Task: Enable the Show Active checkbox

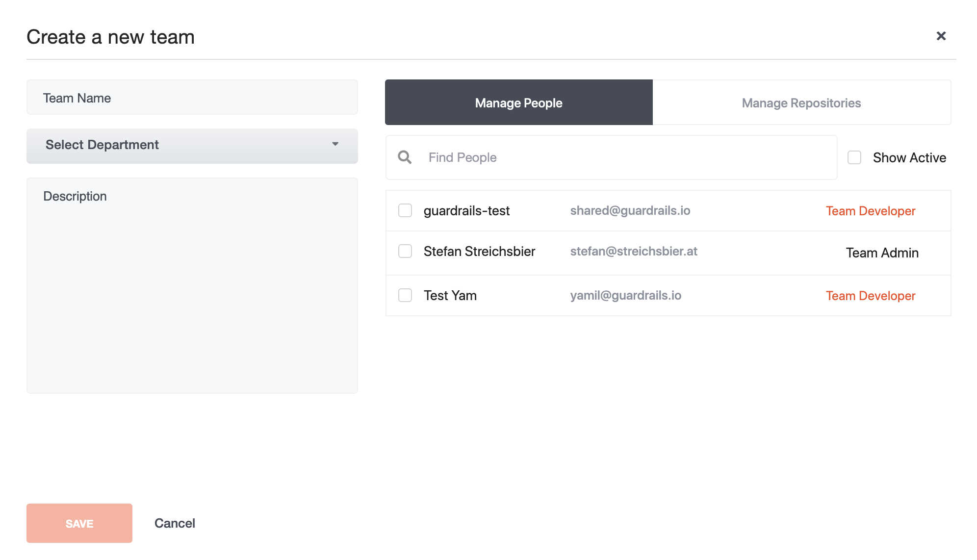Action: (x=854, y=157)
